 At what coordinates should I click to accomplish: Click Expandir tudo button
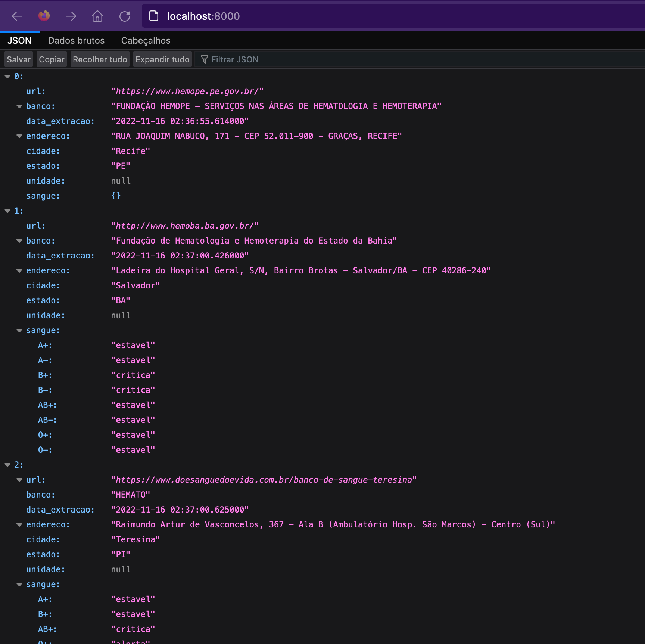coord(162,59)
